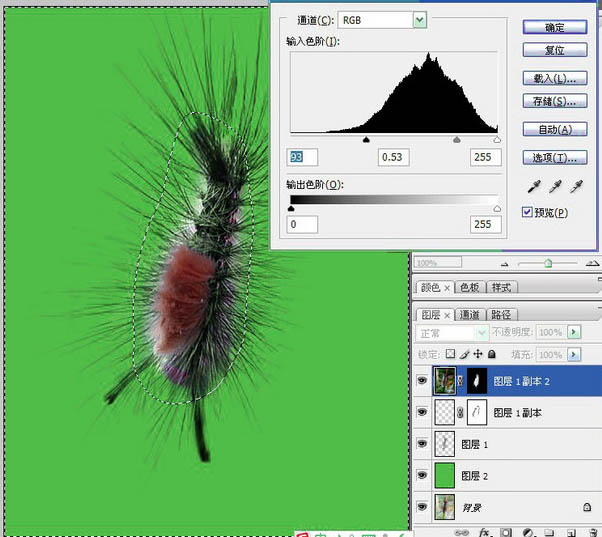Pick the gray point eyedropper in Levels
Viewport: 602px width, 537px height.
pyautogui.click(x=555, y=187)
